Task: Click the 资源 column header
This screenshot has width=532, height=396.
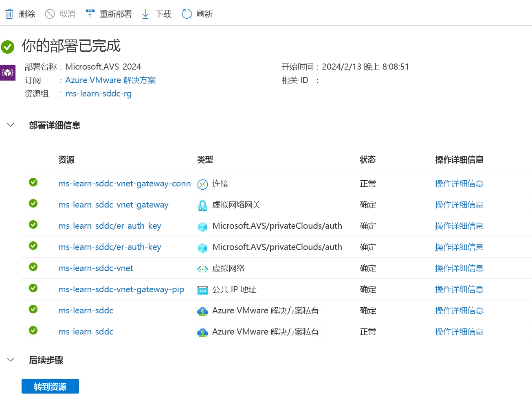Action: click(x=66, y=160)
